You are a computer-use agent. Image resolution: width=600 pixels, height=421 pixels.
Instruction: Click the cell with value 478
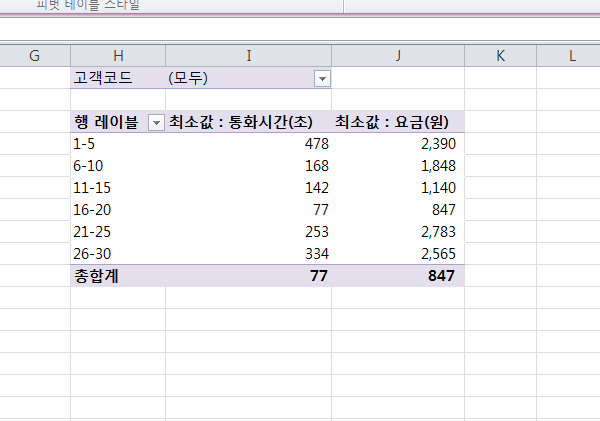(x=315, y=144)
